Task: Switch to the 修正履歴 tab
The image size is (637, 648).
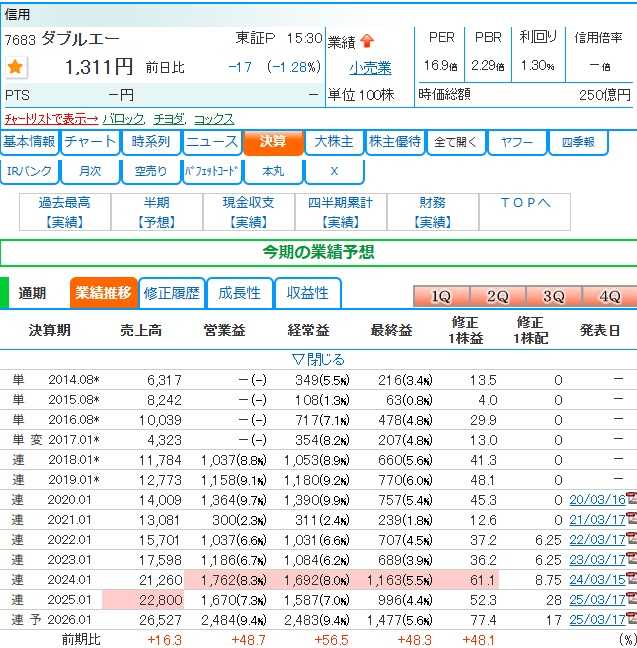Action: [172, 293]
